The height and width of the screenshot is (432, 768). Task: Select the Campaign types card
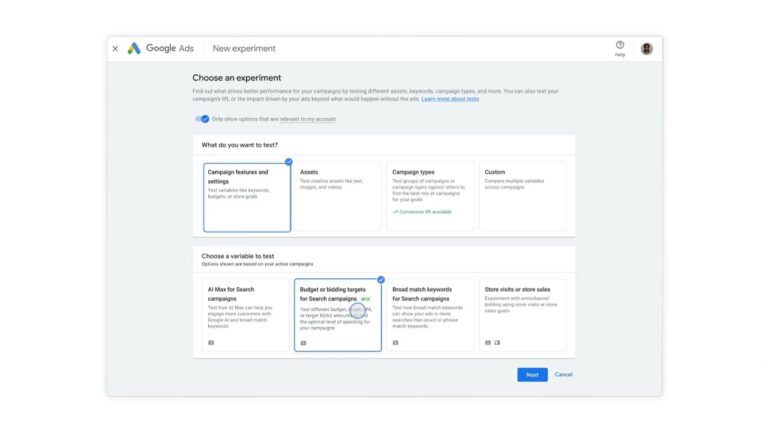(x=430, y=196)
